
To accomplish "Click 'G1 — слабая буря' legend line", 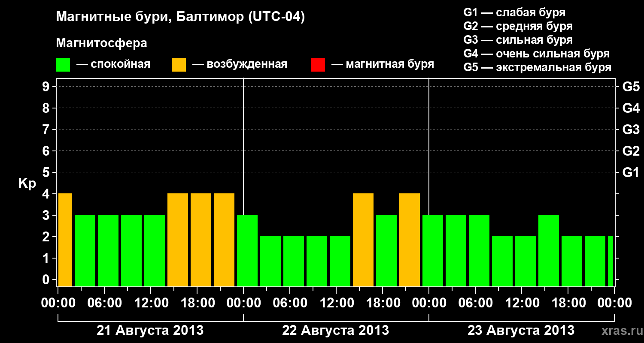I will coord(514,12).
